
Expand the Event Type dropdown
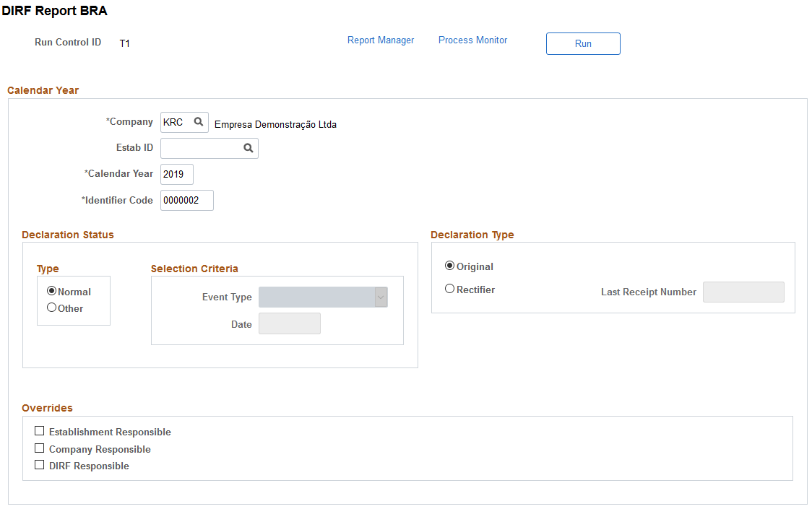[x=323, y=297]
